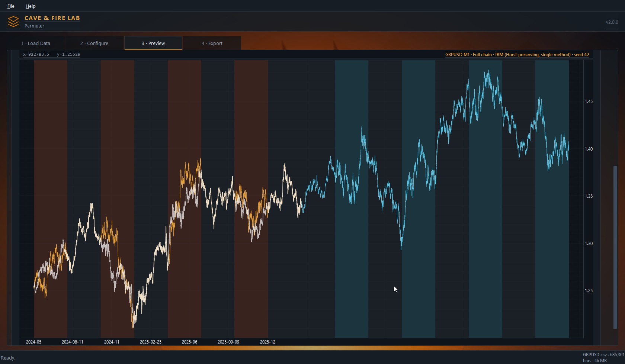
Task: Click the 2025-09-09 date axis label
Action: (x=228, y=342)
